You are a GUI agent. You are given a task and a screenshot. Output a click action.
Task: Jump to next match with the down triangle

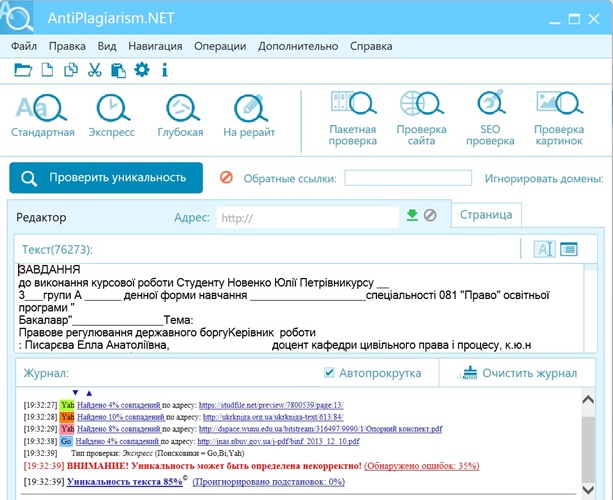pos(75,392)
